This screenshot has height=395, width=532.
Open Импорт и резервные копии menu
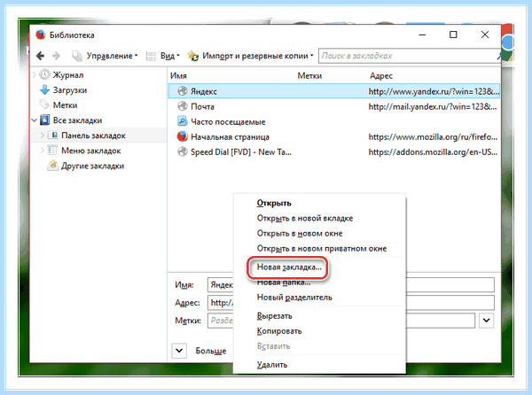coord(251,56)
